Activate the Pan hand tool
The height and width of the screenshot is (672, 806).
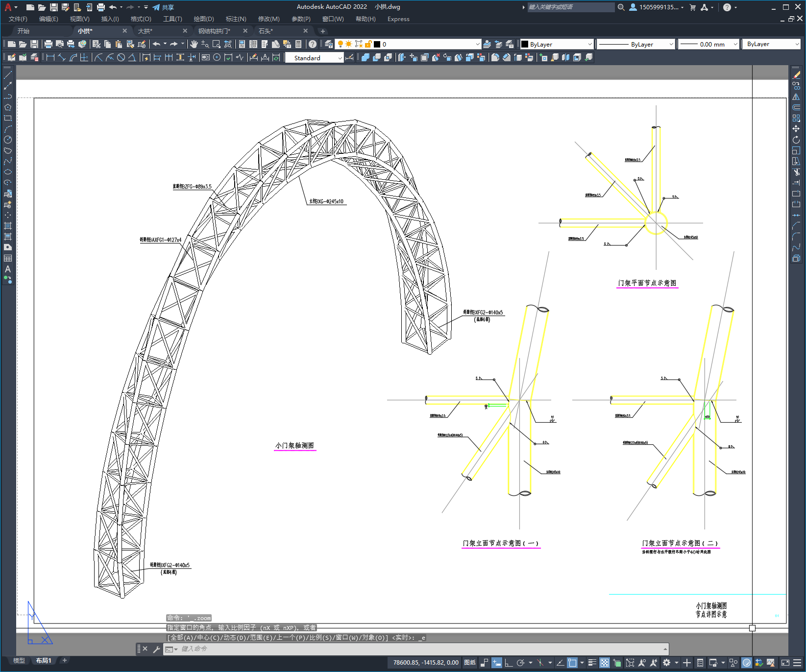point(194,44)
